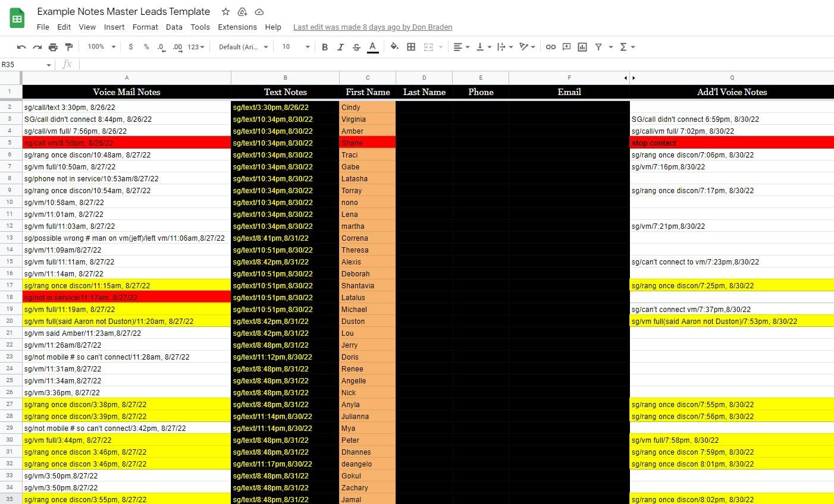This screenshot has width=834, height=504.
Task: Open the borders tool
Action: coord(411,47)
